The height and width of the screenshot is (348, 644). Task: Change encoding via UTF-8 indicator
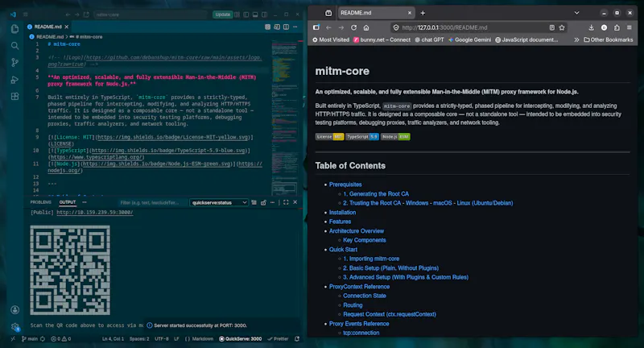(x=162, y=339)
